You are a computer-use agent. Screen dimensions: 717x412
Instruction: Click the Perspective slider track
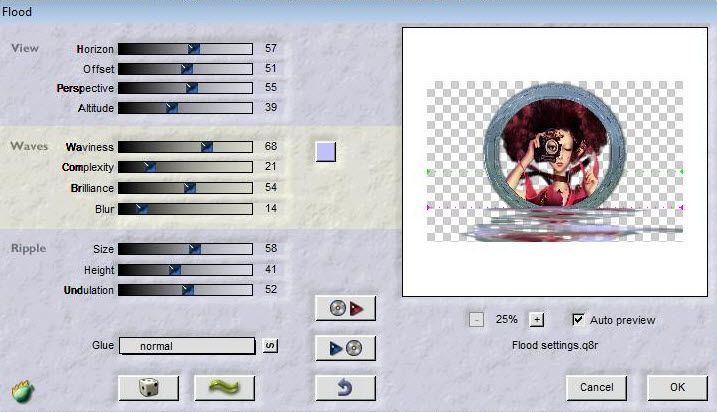(x=185, y=88)
